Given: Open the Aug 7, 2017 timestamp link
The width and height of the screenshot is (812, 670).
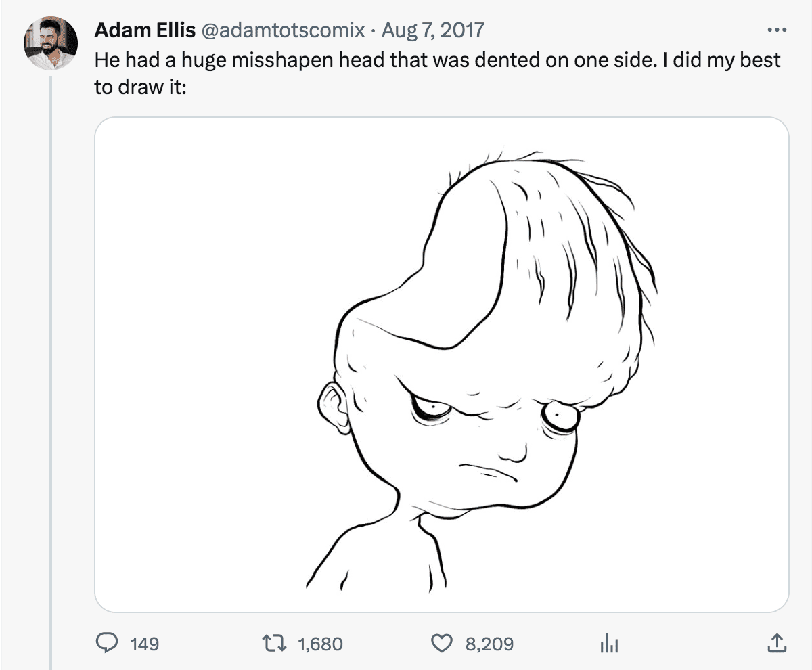Looking at the screenshot, I should (432, 30).
